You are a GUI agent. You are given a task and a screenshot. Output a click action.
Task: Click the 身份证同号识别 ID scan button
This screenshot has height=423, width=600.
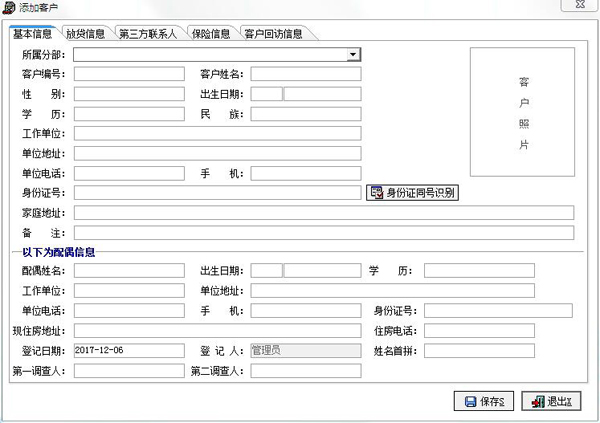(x=413, y=193)
